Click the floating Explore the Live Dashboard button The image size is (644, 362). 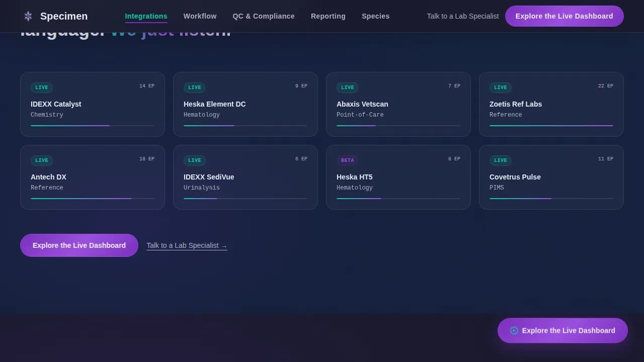562,330
